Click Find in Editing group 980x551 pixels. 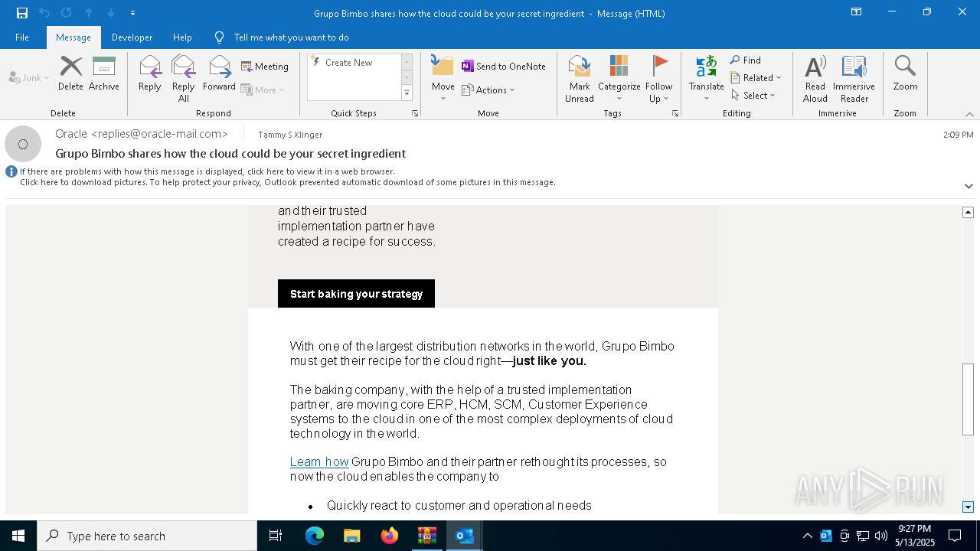click(x=746, y=60)
